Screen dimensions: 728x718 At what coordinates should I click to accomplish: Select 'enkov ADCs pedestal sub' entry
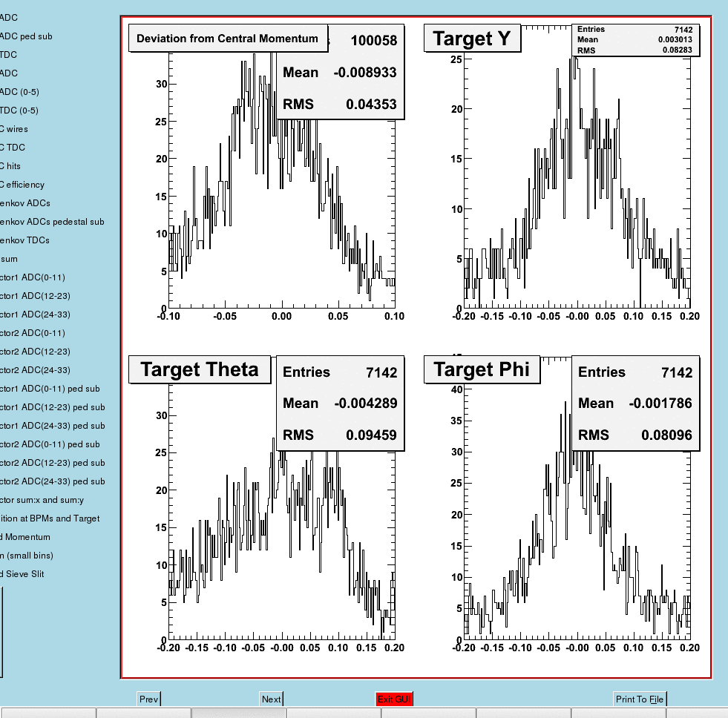(x=52, y=222)
